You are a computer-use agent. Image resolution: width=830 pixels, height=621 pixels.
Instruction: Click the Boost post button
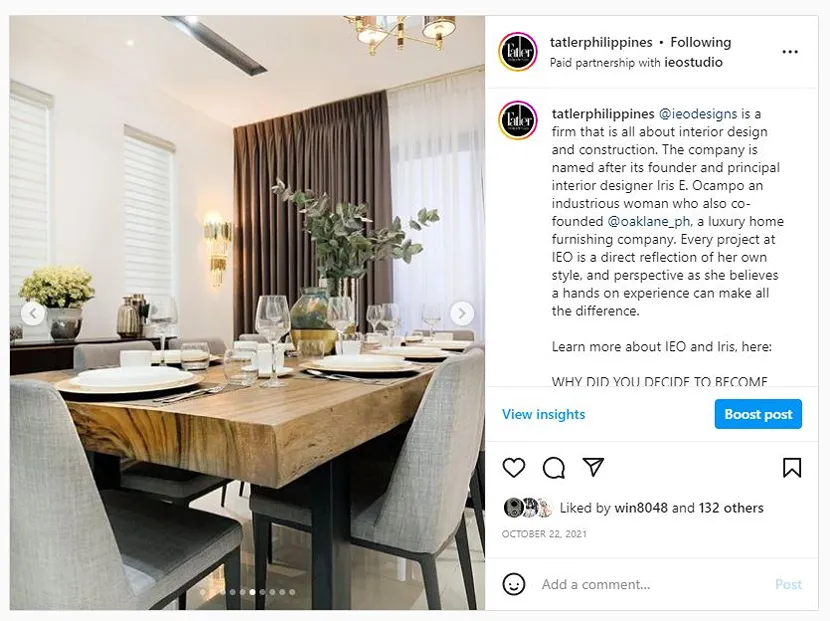point(758,414)
